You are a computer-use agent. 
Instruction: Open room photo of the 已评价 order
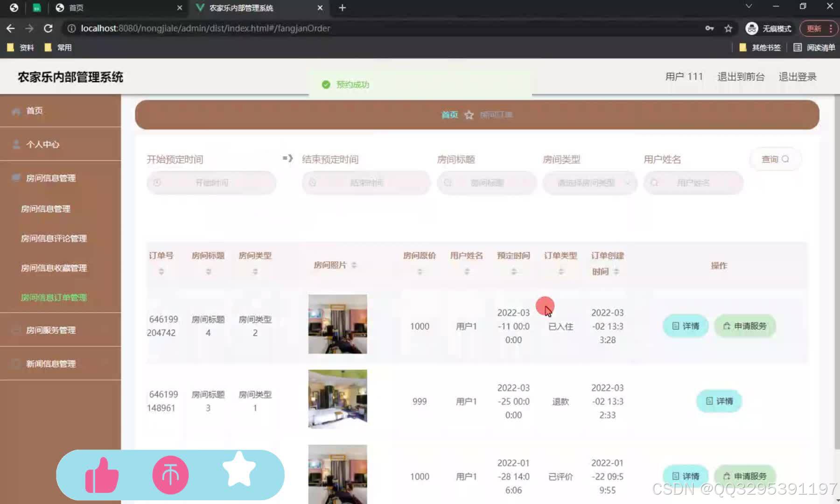[x=337, y=474]
